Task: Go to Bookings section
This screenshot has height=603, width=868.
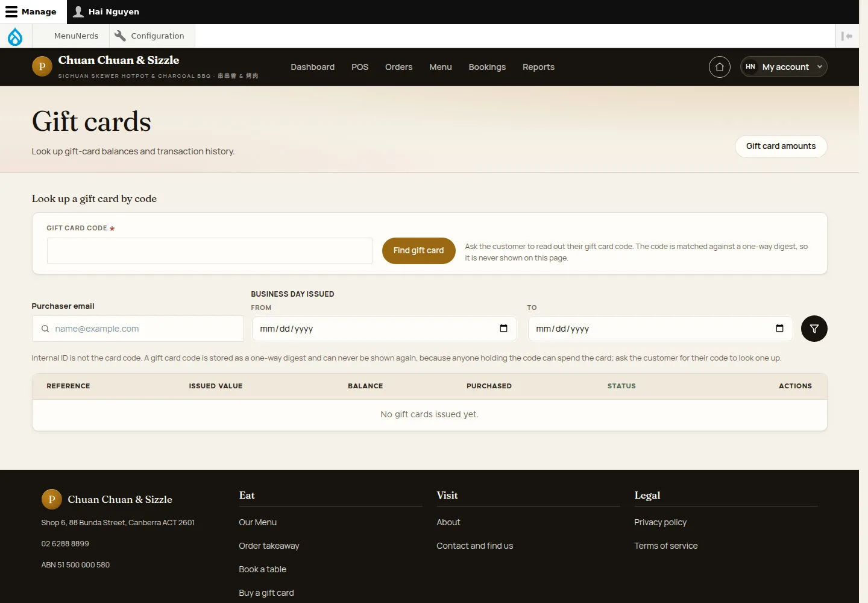Action: (487, 67)
